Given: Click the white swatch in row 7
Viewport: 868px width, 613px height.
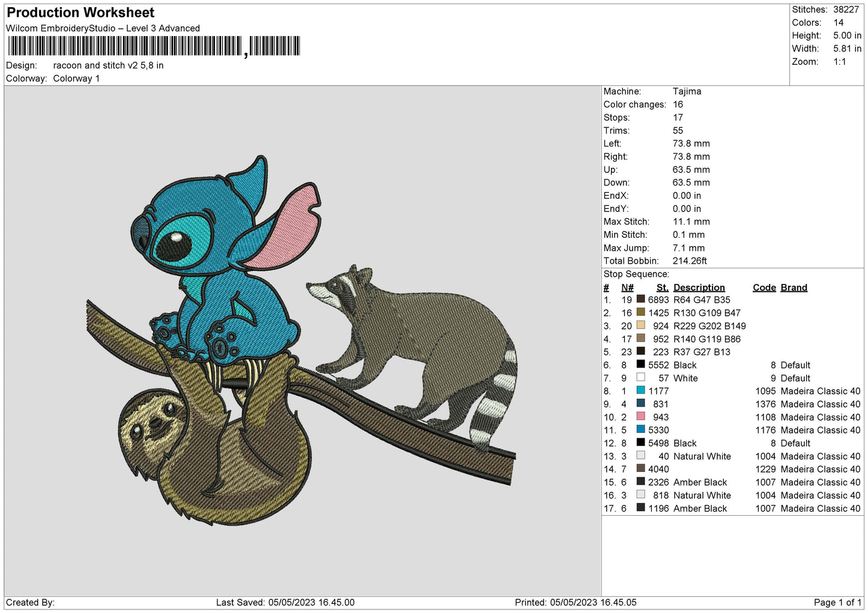Looking at the screenshot, I should (x=640, y=377).
